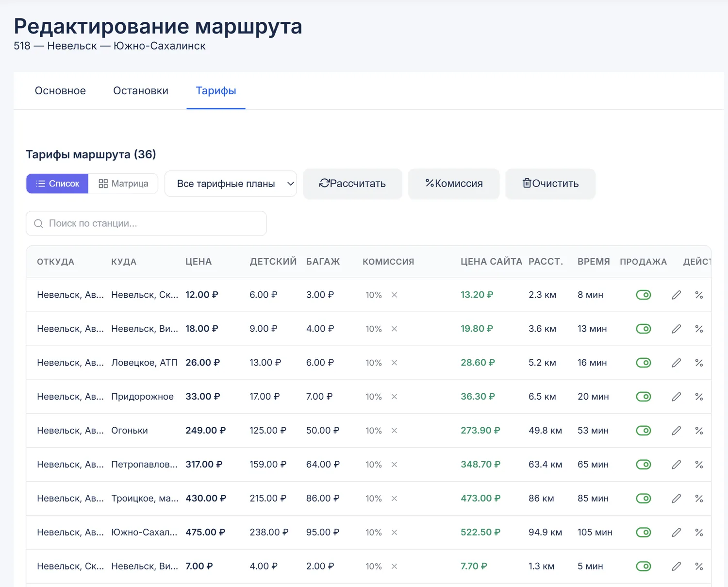Image resolution: width=728 pixels, height=587 pixels.
Task: Toggle sale switch for 475.00 ₽ tariff
Action: click(x=644, y=533)
